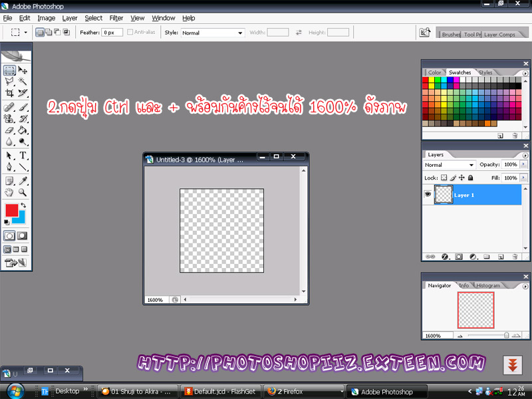Open the Swatches panel flyout menu
The width and height of the screenshot is (532, 399).
(x=525, y=73)
